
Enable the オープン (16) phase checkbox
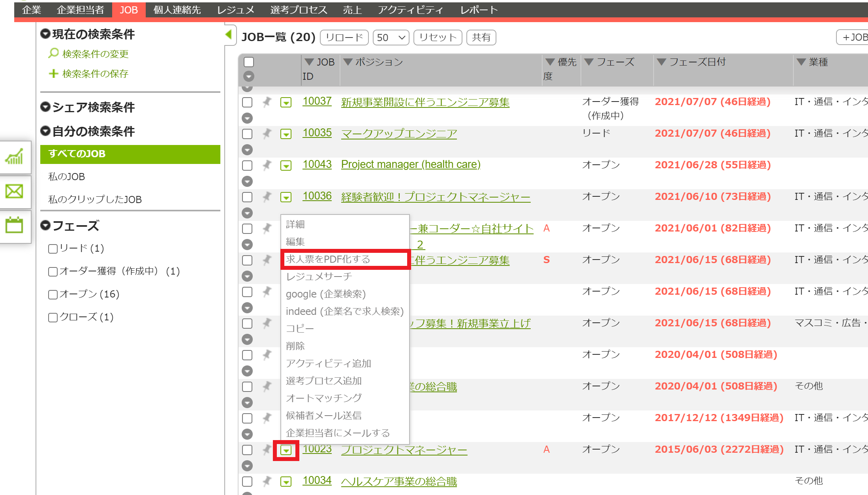(x=53, y=295)
